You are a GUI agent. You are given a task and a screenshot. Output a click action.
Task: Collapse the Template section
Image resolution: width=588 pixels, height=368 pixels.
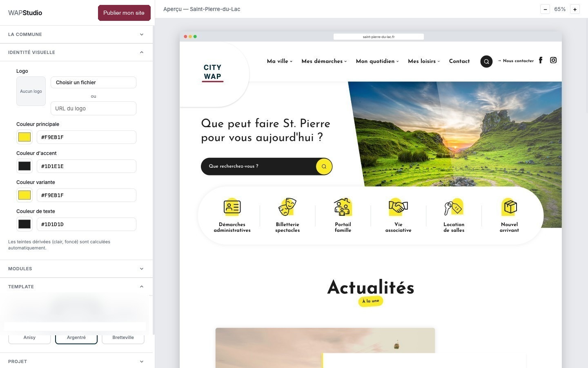pos(76,287)
